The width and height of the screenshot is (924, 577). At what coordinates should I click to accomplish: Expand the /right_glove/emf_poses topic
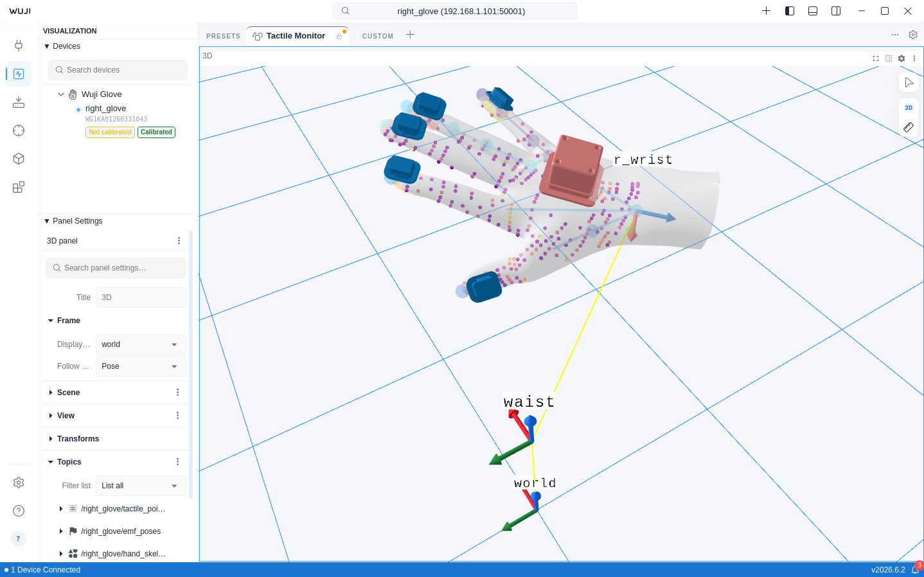(61, 531)
